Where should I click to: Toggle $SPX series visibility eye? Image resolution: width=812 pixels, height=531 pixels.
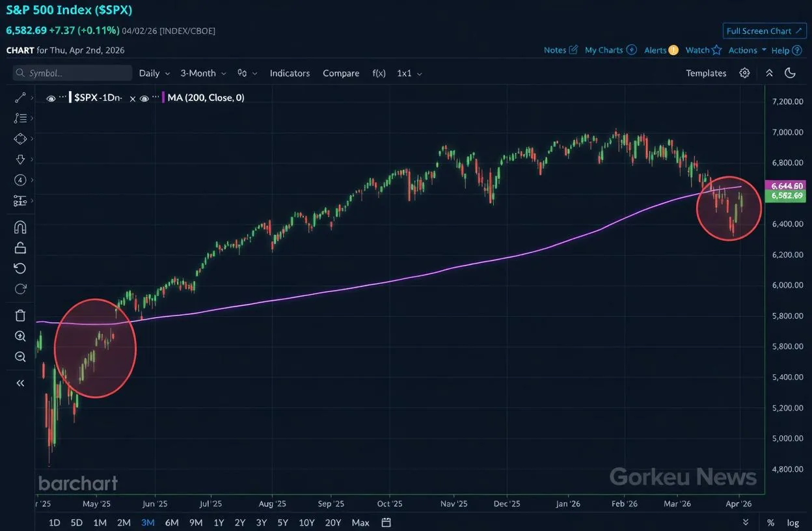tap(51, 99)
